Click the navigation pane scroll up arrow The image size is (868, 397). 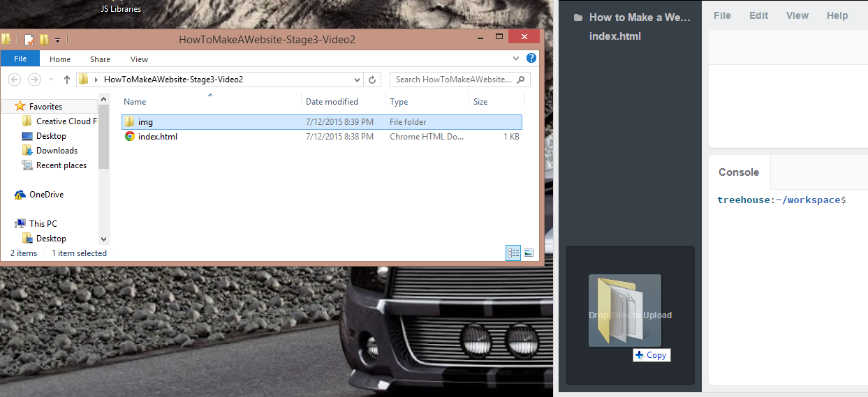coord(104,100)
